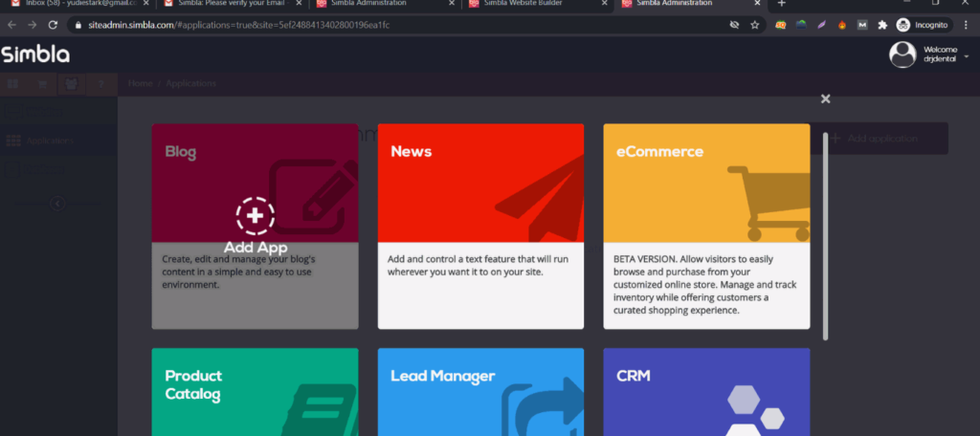This screenshot has height=436, width=980.
Task: Click the Simbla logo
Action: [x=35, y=54]
